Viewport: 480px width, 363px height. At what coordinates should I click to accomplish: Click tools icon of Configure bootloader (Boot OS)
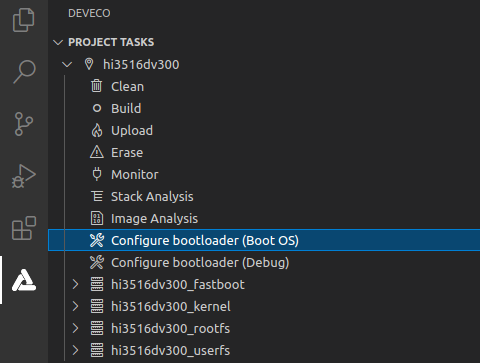[x=97, y=240]
